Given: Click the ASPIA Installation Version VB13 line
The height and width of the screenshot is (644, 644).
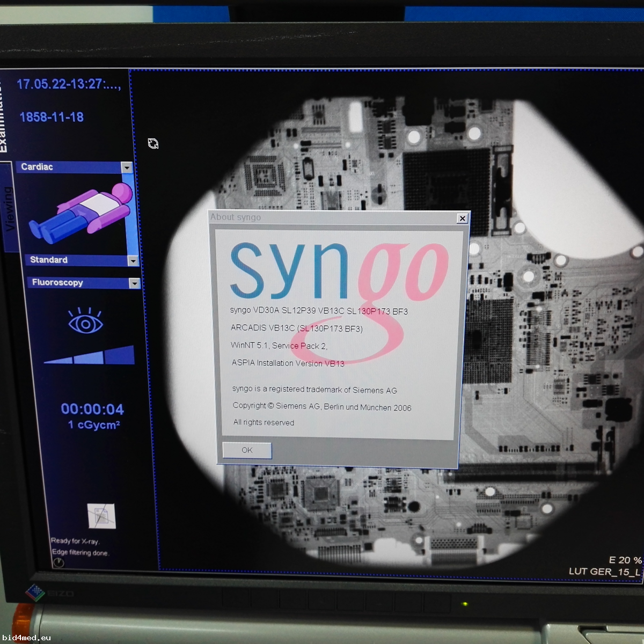Looking at the screenshot, I should pos(288,363).
